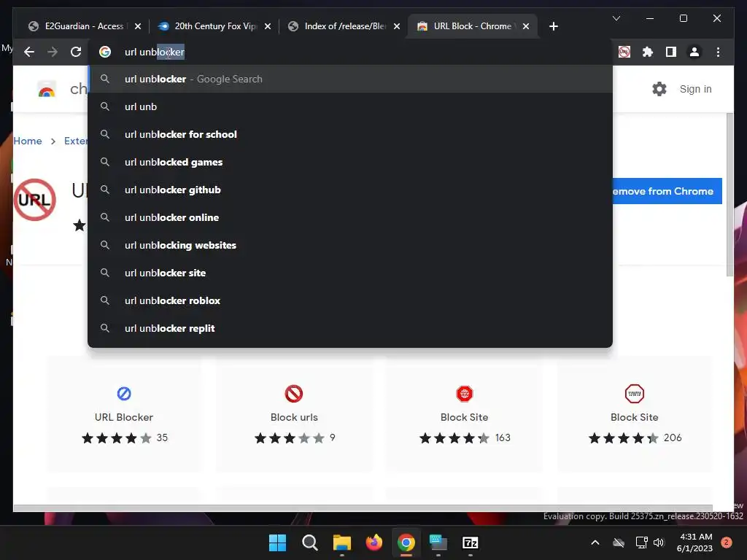Go back using the browser back arrow

click(29, 52)
